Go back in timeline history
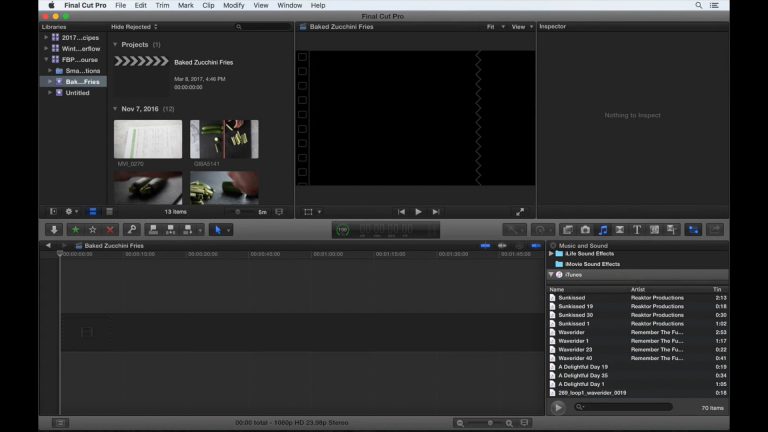Image resolution: width=768 pixels, height=432 pixels. coord(48,245)
